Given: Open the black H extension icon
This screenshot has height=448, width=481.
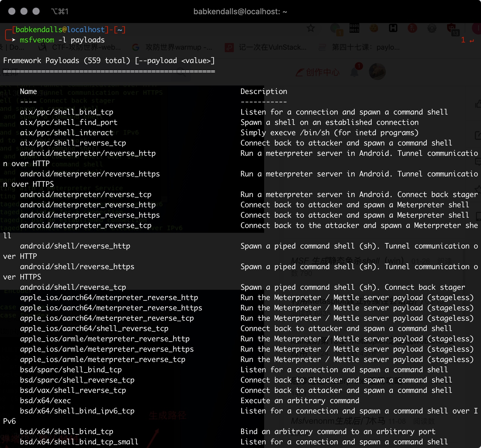Looking at the screenshot, I should pyautogui.click(x=393, y=28).
